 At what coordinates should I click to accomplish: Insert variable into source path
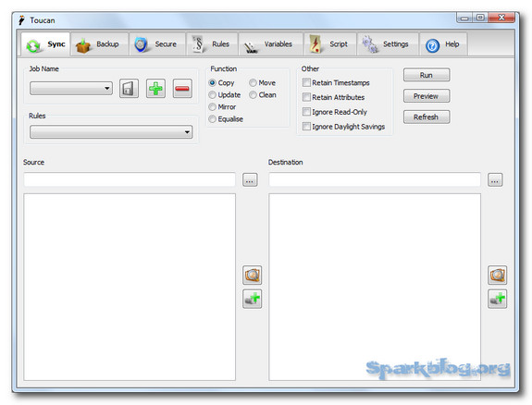[x=252, y=299]
